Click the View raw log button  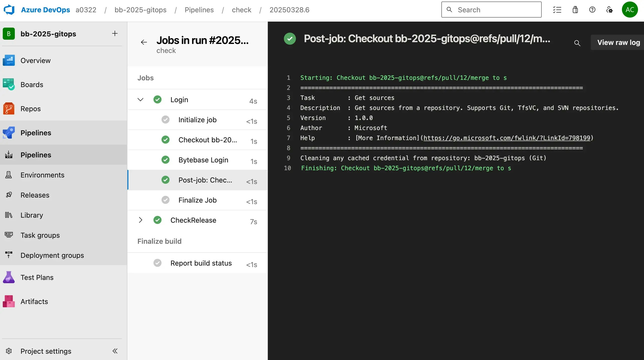point(618,42)
